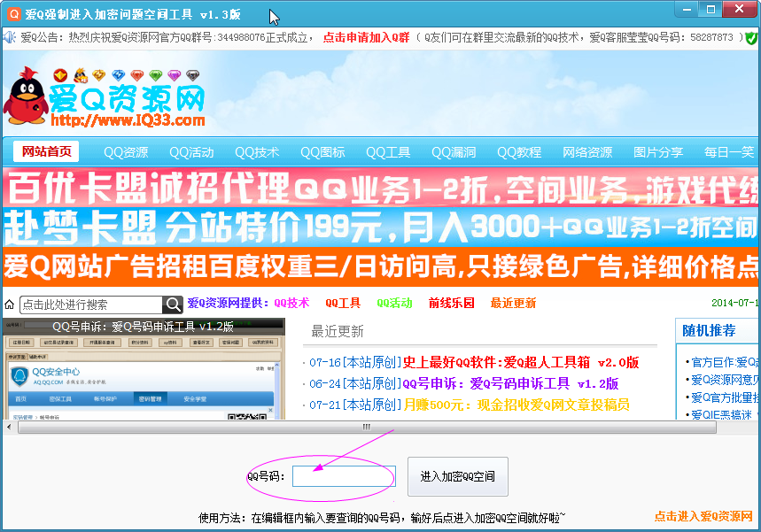Screen dimensions: 761x532
Task: Click the 最近更新 section heading
Action: [338, 332]
